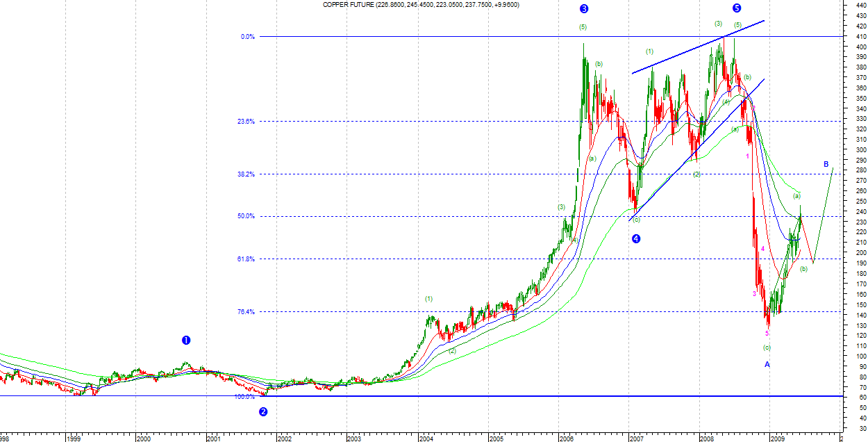Click the 2001 year label on time axis

click(x=214, y=439)
